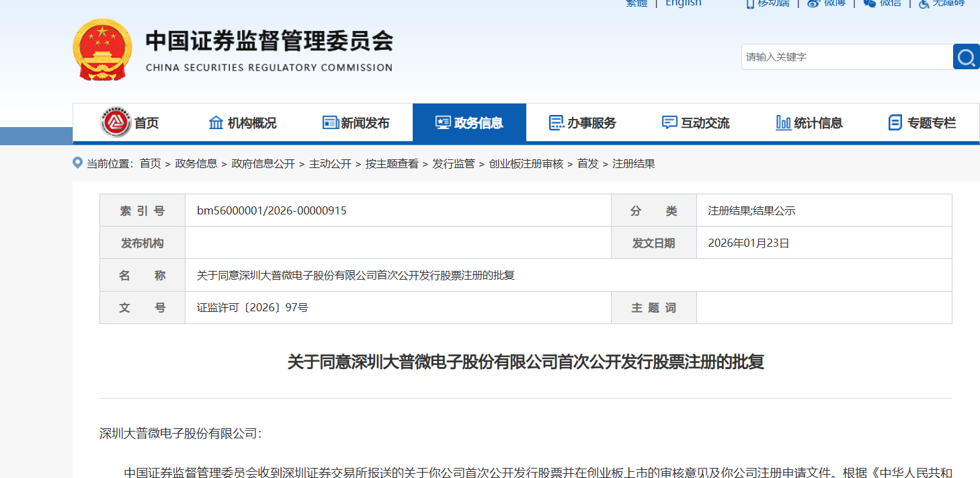980x478 pixels.
Task: Click the 索引号 label cell
Action: pyautogui.click(x=142, y=210)
